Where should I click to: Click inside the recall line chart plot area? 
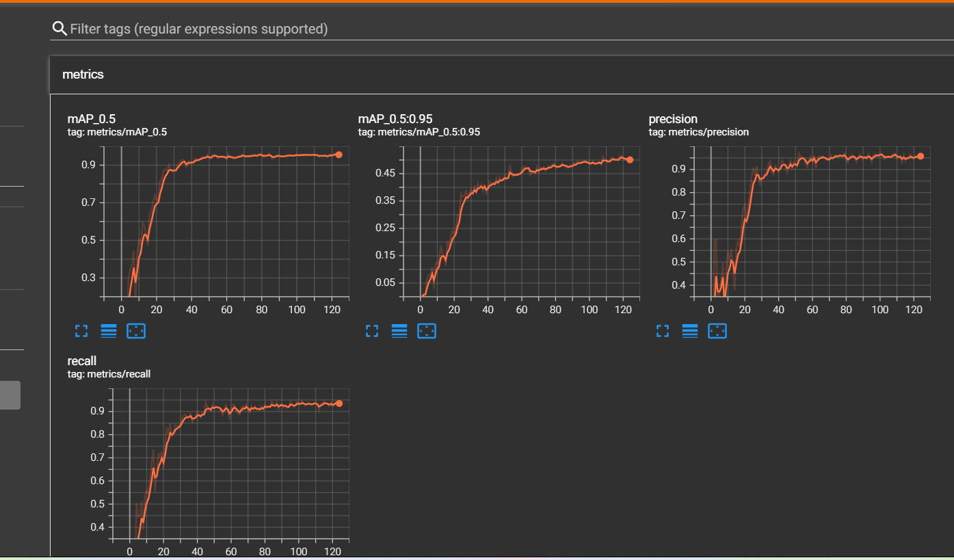coord(230,465)
